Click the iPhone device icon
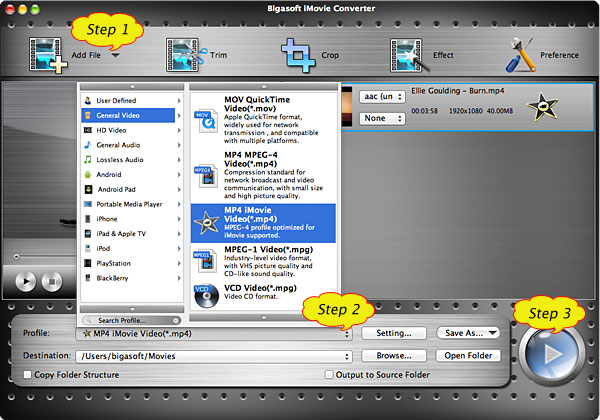 [x=88, y=219]
